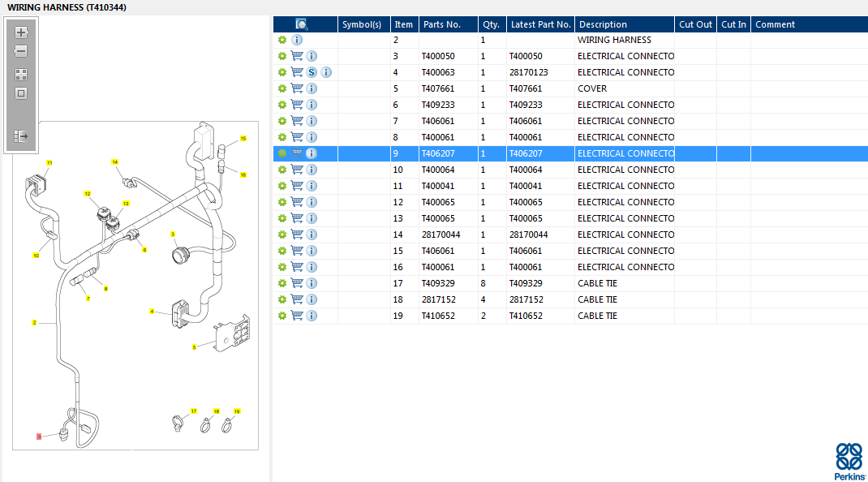Click the panel export arrow icon
The height and width of the screenshot is (482, 868).
click(x=21, y=136)
